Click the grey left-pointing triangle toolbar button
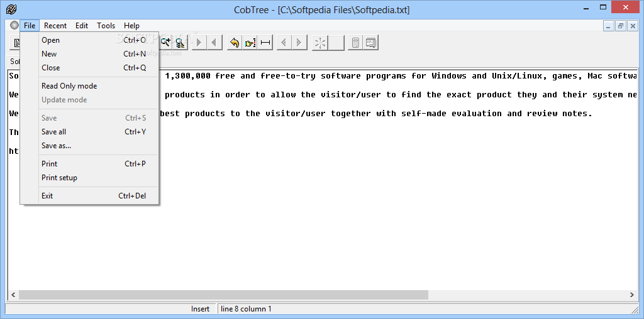Screen dimensions: 644x319 (214, 42)
